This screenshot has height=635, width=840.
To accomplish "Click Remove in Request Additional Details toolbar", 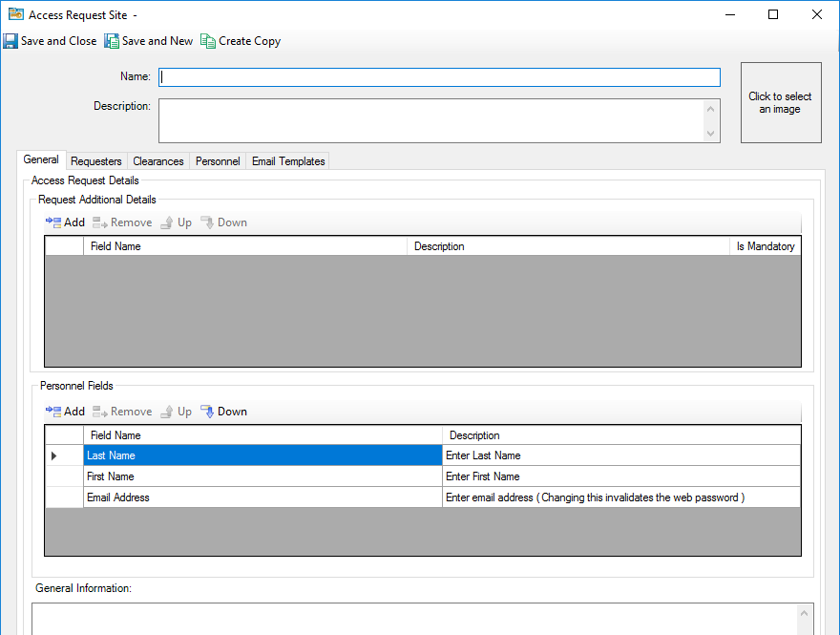I will point(122,222).
